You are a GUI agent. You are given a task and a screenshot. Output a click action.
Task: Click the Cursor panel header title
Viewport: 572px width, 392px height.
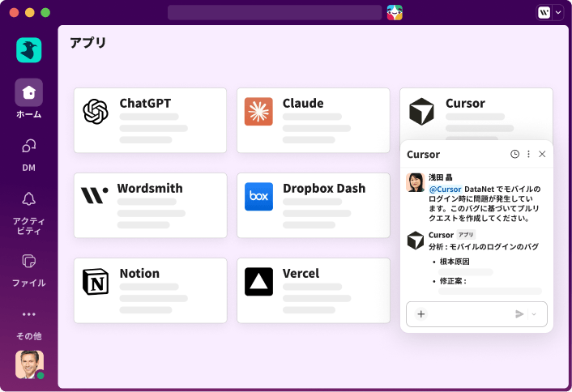423,154
